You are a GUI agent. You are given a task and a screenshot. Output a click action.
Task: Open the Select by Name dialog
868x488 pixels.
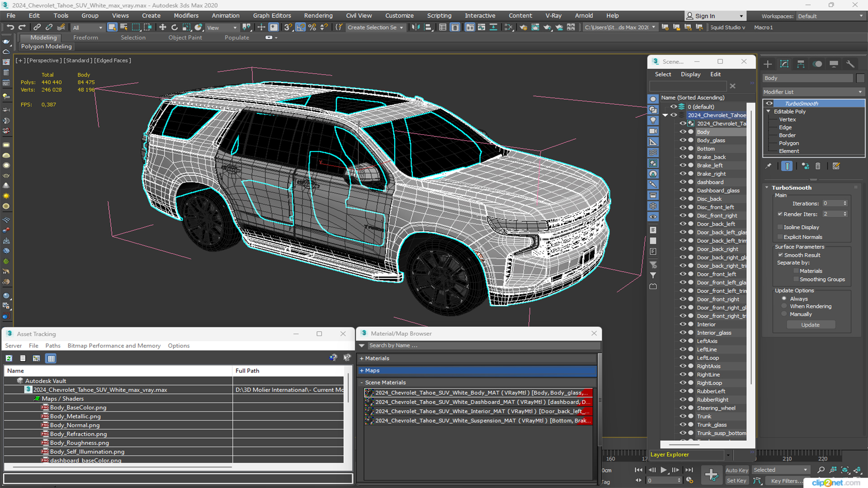click(123, 28)
